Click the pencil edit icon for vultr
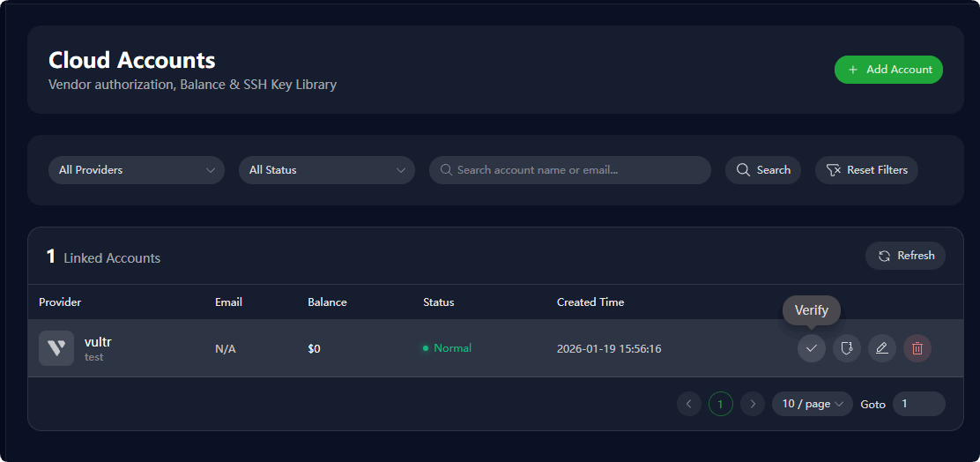 [882, 348]
